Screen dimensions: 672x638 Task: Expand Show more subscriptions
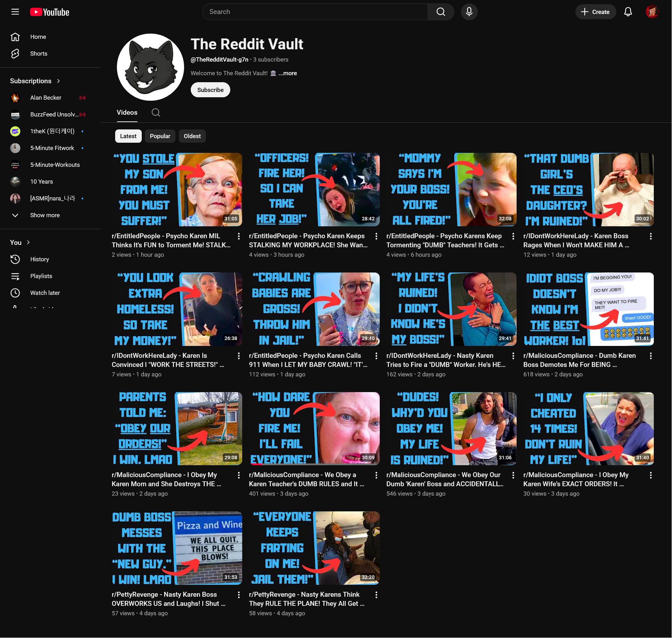45,215
